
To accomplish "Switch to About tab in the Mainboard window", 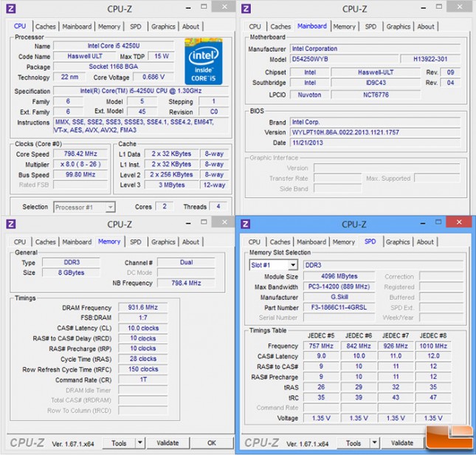I will (x=426, y=27).
